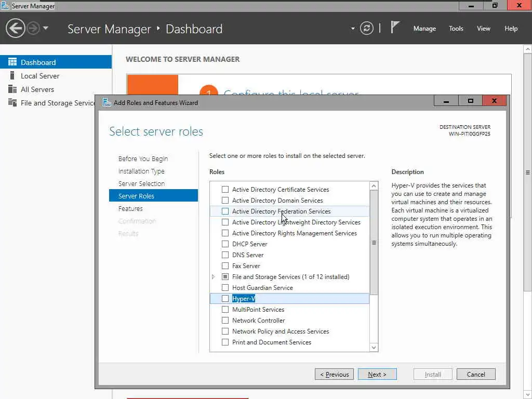Go to Features wizard step

tap(130, 208)
